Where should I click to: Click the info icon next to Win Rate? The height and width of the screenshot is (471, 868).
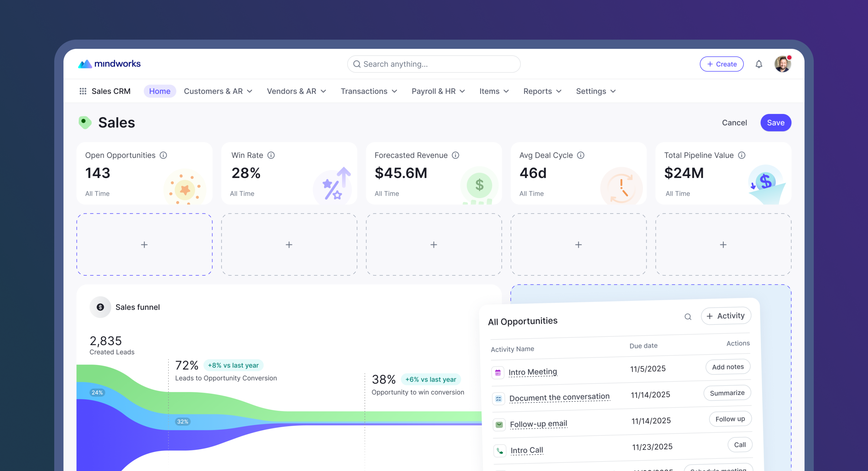(271, 155)
